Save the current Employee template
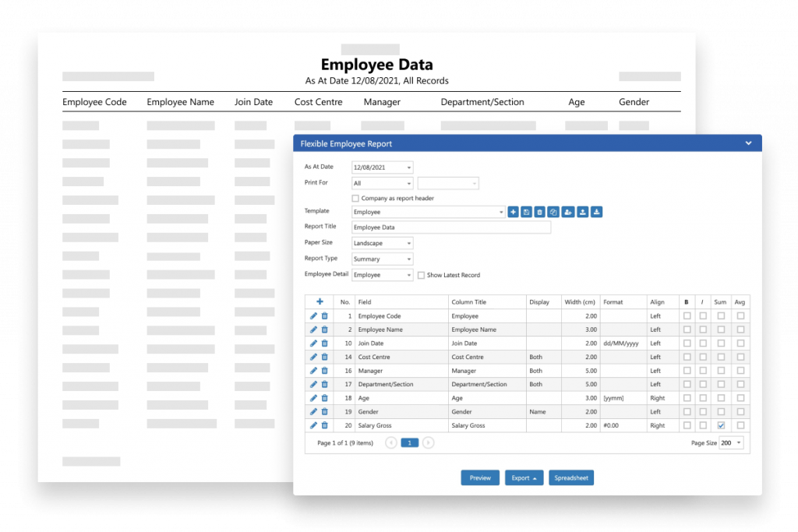This screenshot has height=532, width=798. coord(526,212)
